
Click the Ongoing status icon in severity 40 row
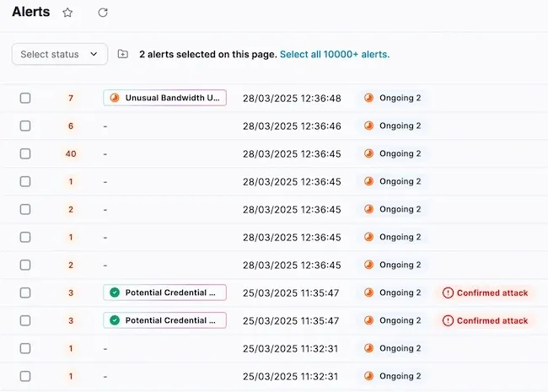(x=368, y=153)
